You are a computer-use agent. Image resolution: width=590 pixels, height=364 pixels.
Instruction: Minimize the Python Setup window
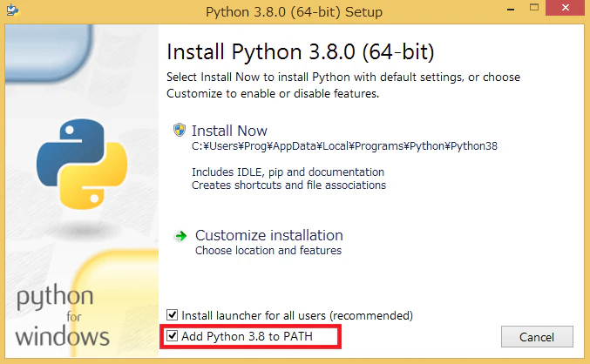[511, 9]
